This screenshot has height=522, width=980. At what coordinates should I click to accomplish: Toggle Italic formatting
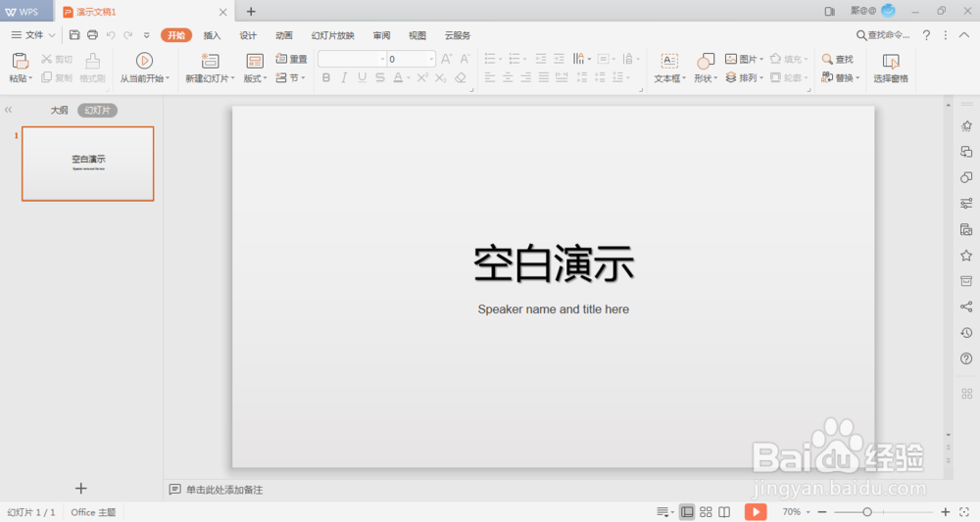(344, 77)
